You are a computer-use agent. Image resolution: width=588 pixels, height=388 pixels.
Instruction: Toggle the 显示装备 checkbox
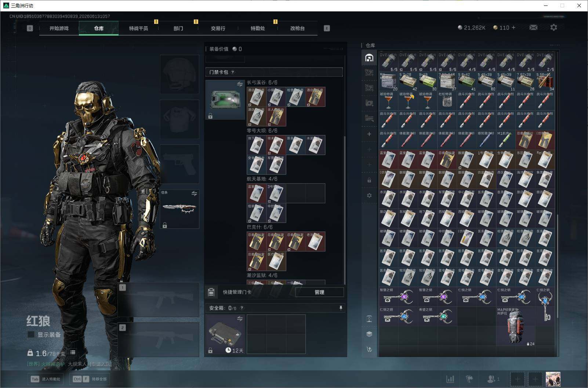coord(31,334)
